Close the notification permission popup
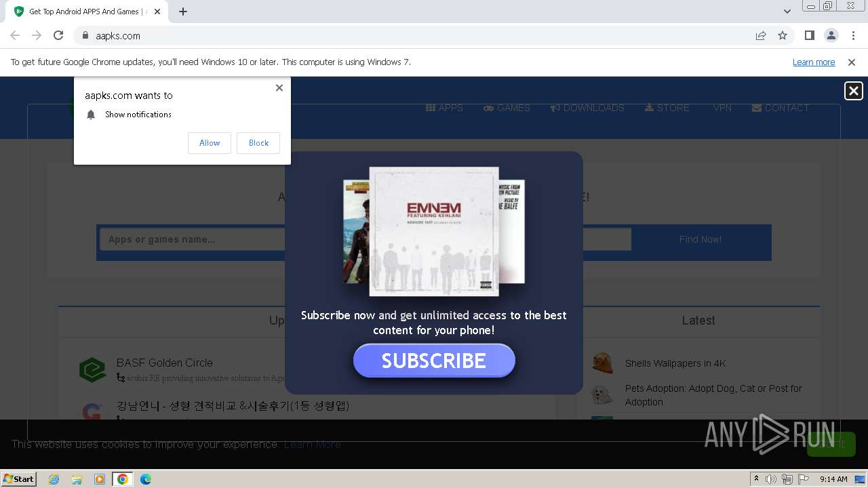Viewport: 868px width, 488px height. (279, 87)
